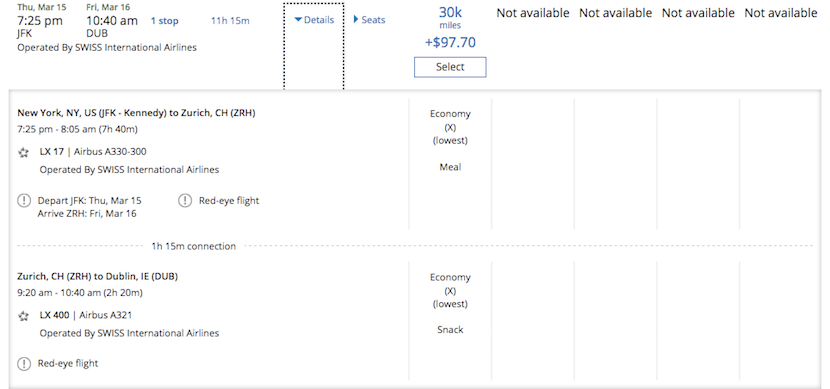Expand the Seats section

point(369,20)
